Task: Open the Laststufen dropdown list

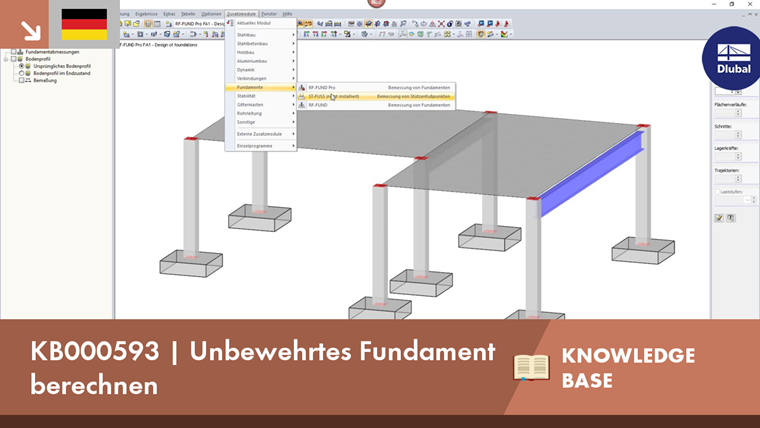Action: point(747,200)
